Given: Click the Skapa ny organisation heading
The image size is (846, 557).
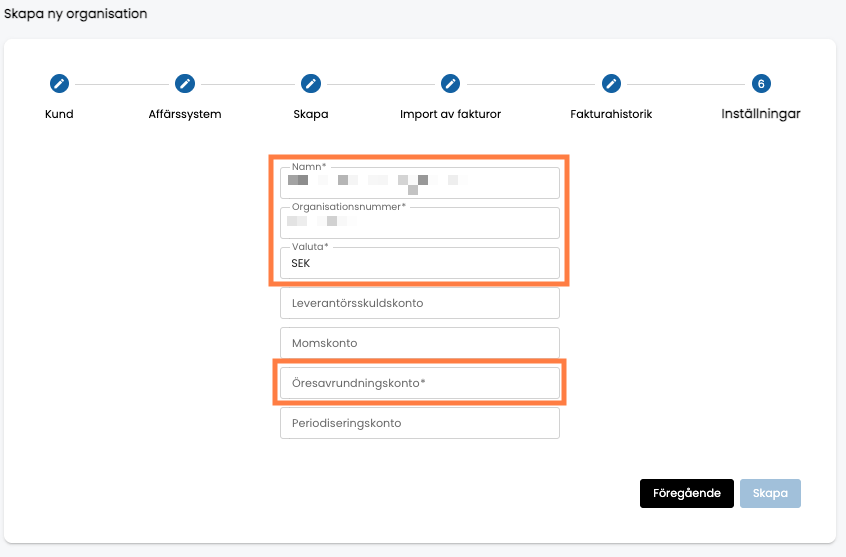Looking at the screenshot, I should (x=76, y=14).
